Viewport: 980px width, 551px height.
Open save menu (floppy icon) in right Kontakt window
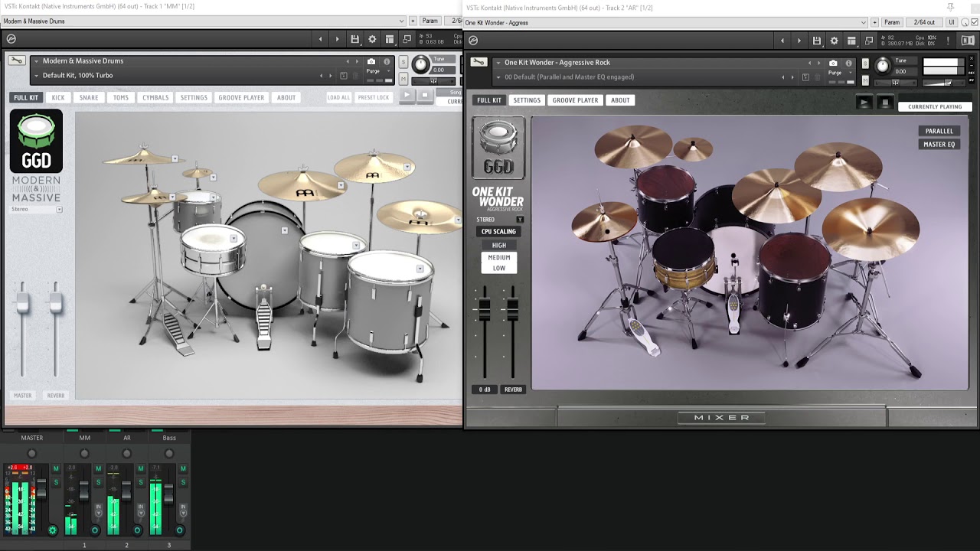[817, 41]
